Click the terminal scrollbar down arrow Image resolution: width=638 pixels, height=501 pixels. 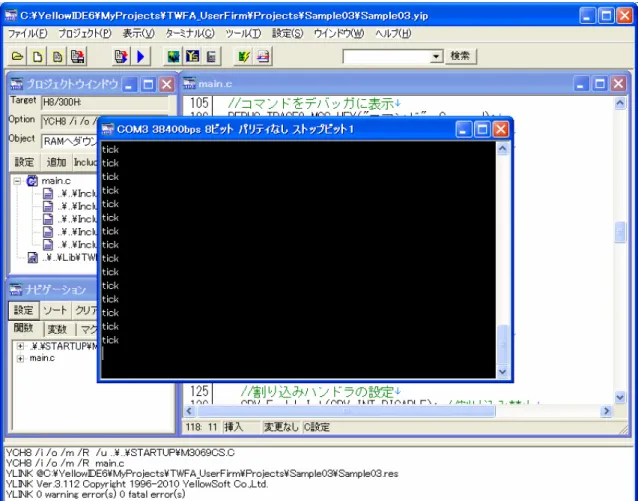coord(503,372)
